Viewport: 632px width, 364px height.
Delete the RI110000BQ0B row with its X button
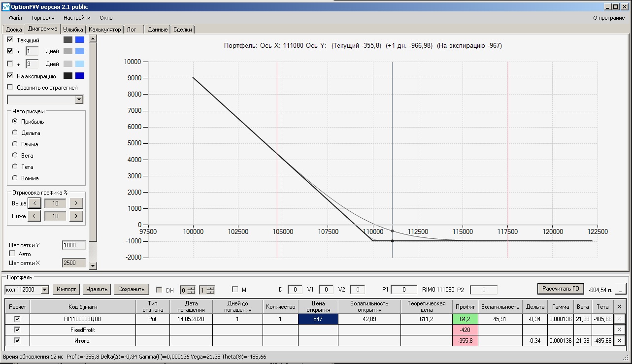coord(619,319)
